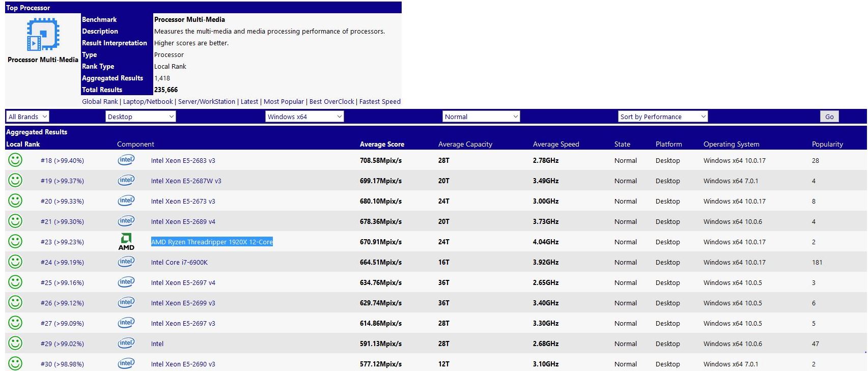Open Intel Core i7-6900K link

(x=179, y=262)
